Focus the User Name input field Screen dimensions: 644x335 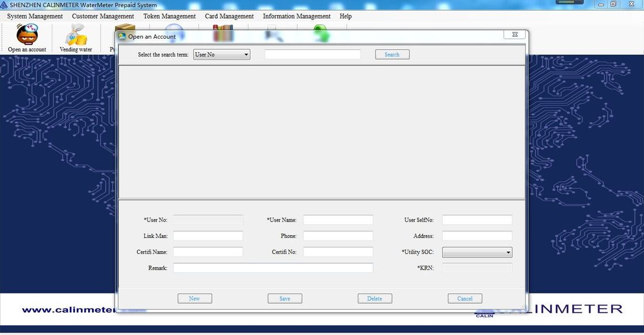pos(338,220)
